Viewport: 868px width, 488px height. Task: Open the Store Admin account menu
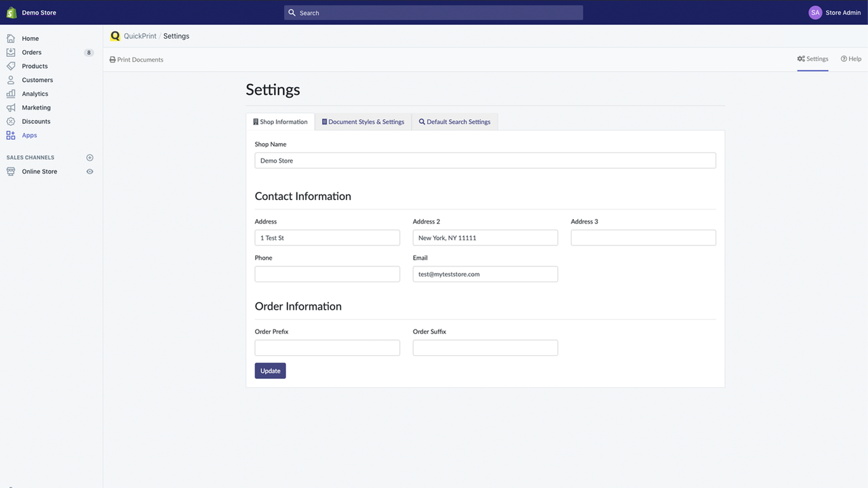(835, 12)
